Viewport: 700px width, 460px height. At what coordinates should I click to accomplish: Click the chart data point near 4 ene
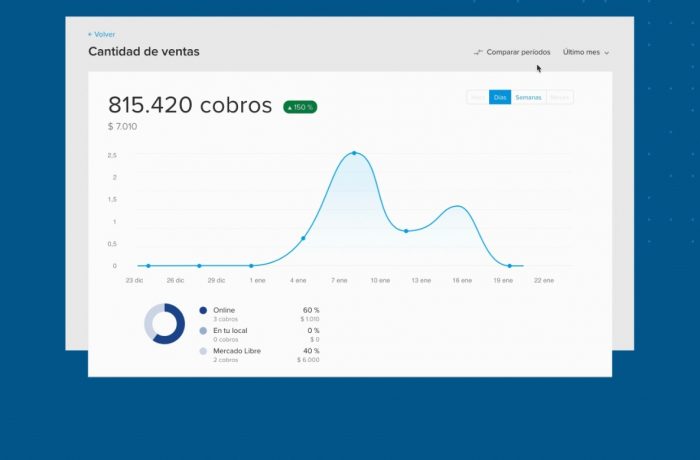[303, 238]
